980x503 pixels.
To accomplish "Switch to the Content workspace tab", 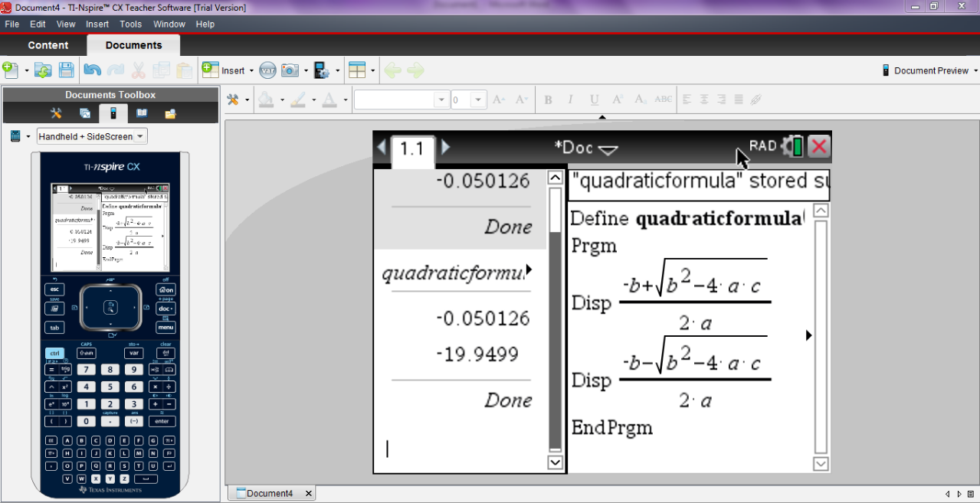I will pyautogui.click(x=48, y=45).
